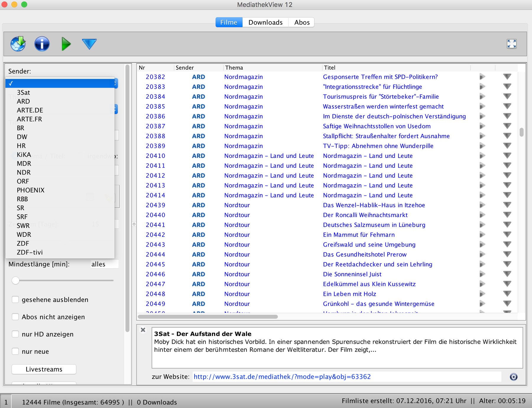
Task: Click the film table horizontal scrollbar
Action: [208, 317]
